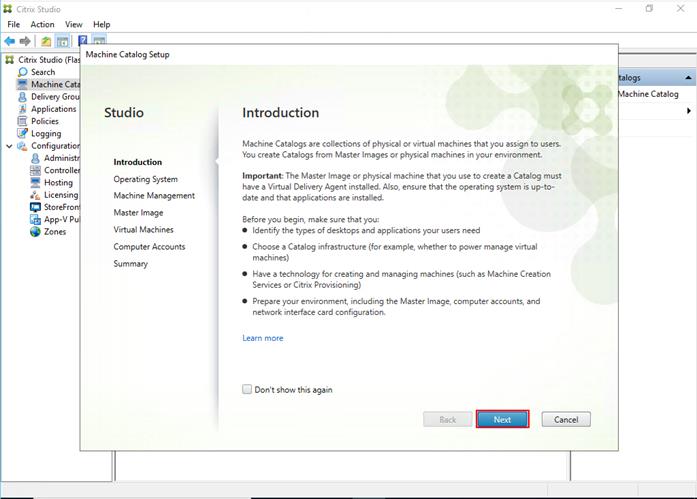Select the Hosting icon in tree

35,182
